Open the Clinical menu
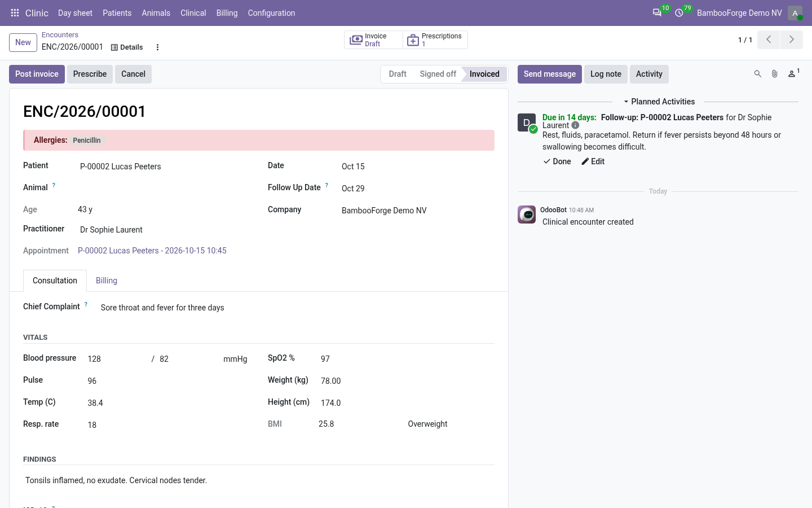812x508 pixels. (193, 13)
